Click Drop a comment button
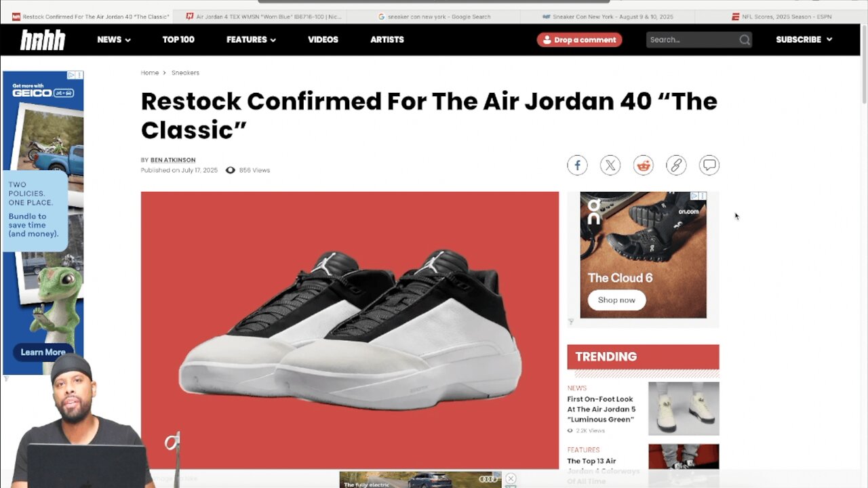 (x=579, y=40)
